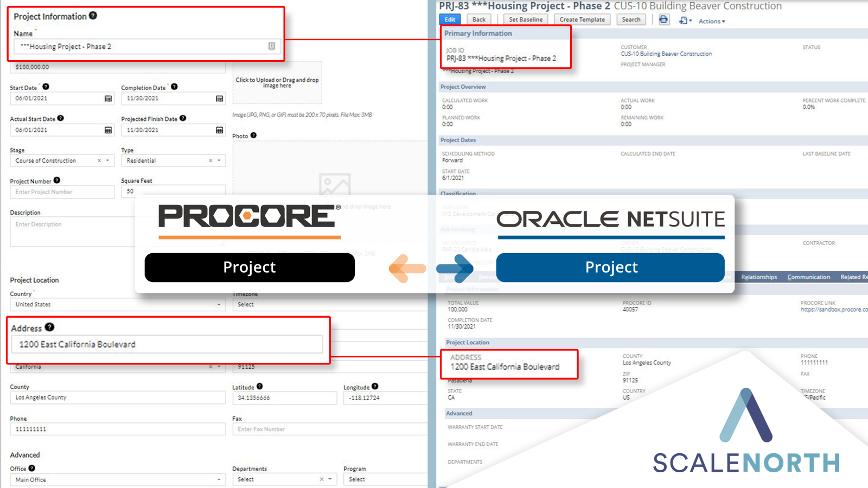The height and width of the screenshot is (488, 868).
Task: Click the Latitude field
Action: coord(284,397)
